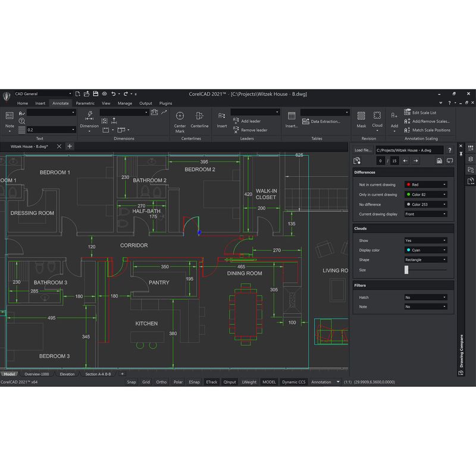476x476 pixels.
Task: Open the Current drawing display dropdown
Action: [x=425, y=214]
